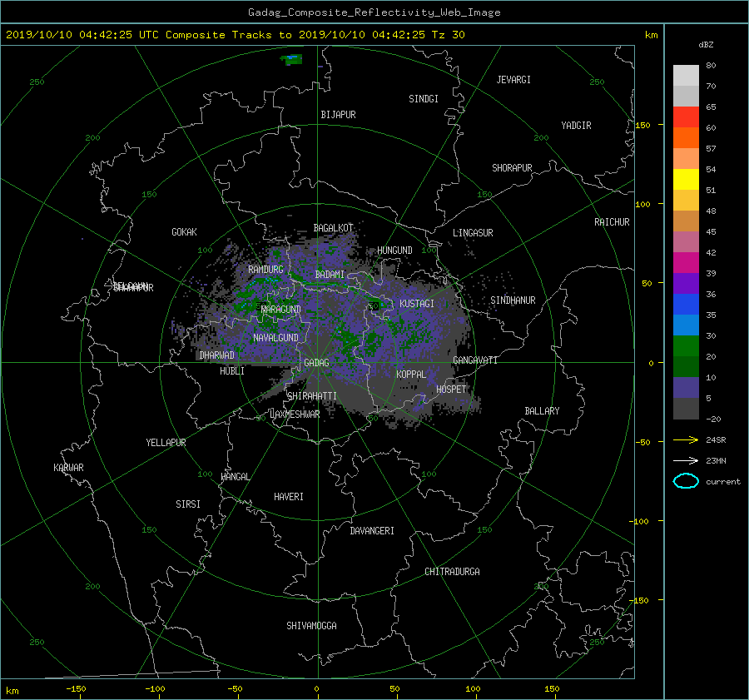
Task: Click the SIRSI city label
Action: (x=188, y=504)
